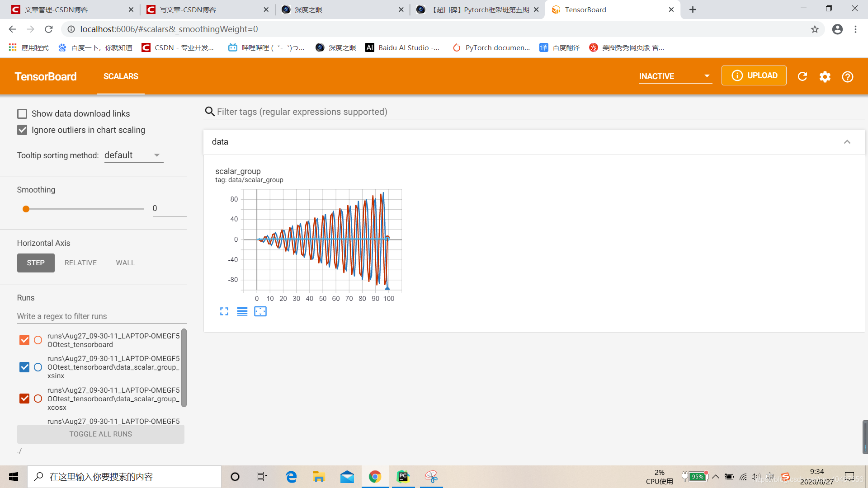This screenshot has width=868, height=488.
Task: Collapse the data section
Action: click(x=847, y=142)
